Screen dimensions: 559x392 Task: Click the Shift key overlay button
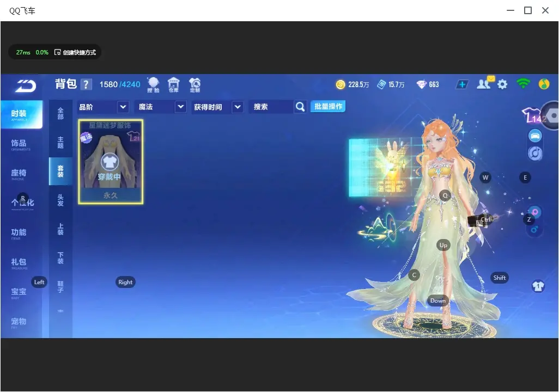coord(500,278)
